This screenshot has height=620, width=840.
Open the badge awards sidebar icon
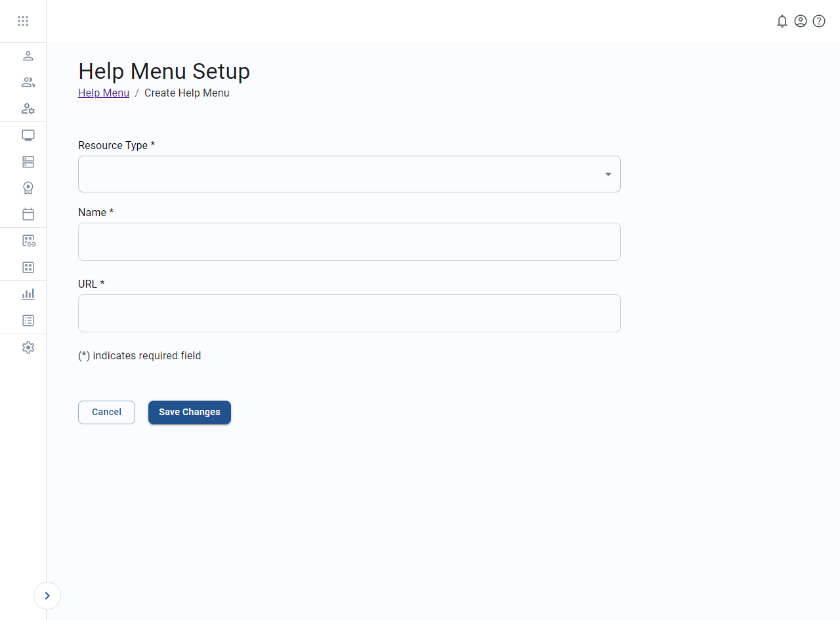tap(28, 188)
